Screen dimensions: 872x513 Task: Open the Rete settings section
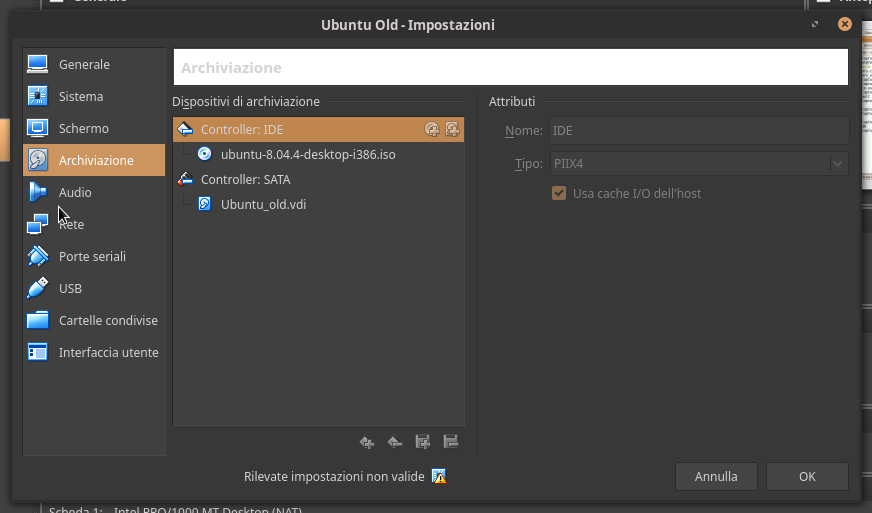point(94,224)
